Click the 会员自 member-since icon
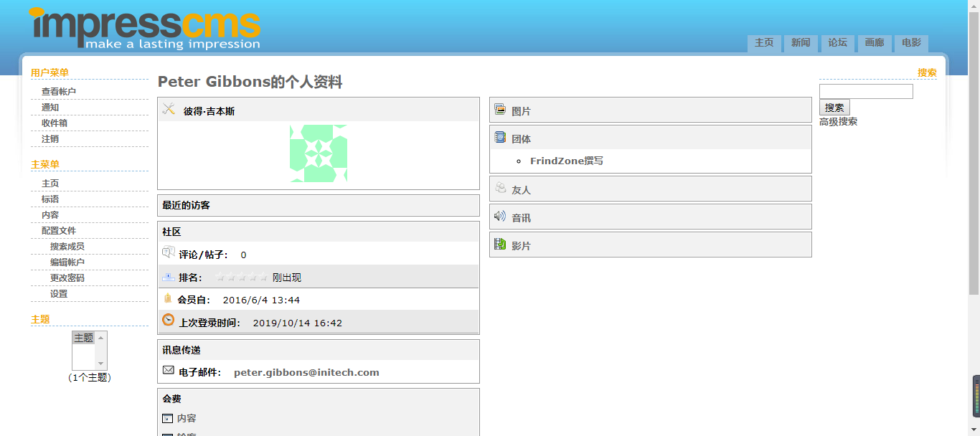Viewport: 980px width, 436px height. tap(168, 298)
